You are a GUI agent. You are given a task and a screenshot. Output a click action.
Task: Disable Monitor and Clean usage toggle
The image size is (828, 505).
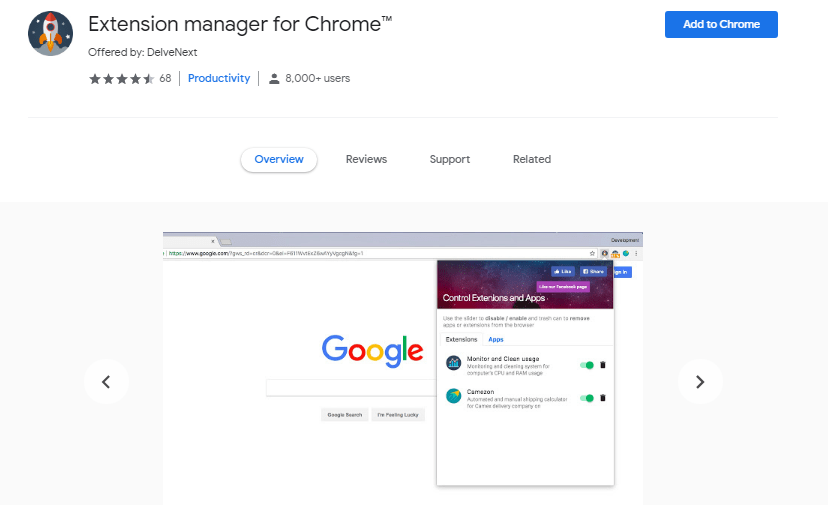[587, 365]
